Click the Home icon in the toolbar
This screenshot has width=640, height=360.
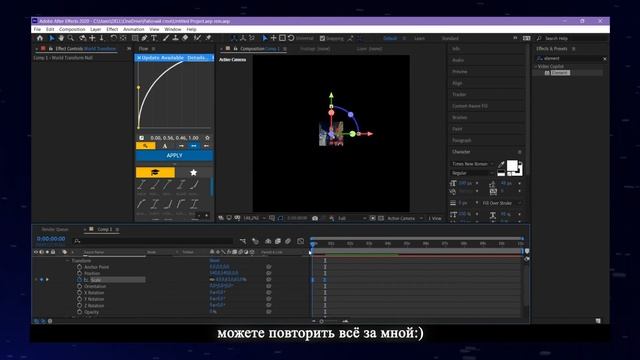[40, 38]
